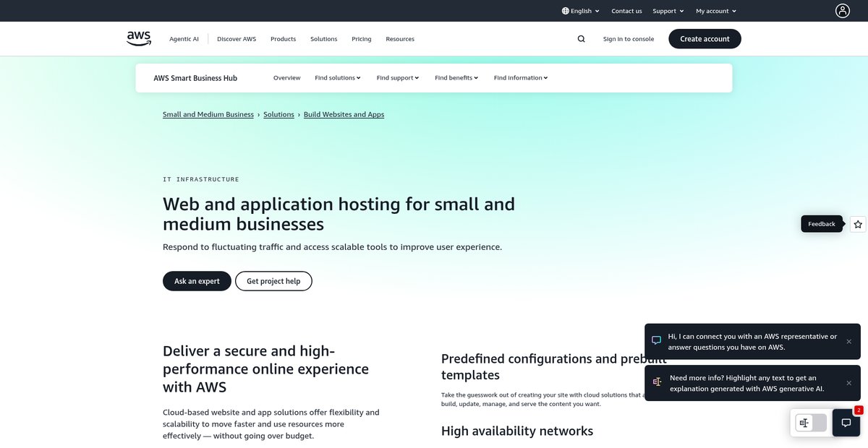Screen dimensions: 868x448
Task: Open the chat bubble button with badge
Action: [x=846, y=422]
